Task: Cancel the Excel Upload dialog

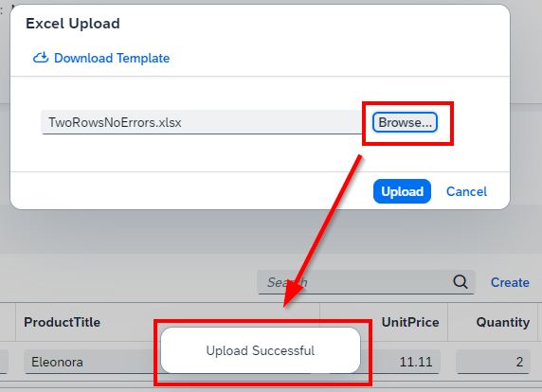Action: pyautogui.click(x=466, y=191)
